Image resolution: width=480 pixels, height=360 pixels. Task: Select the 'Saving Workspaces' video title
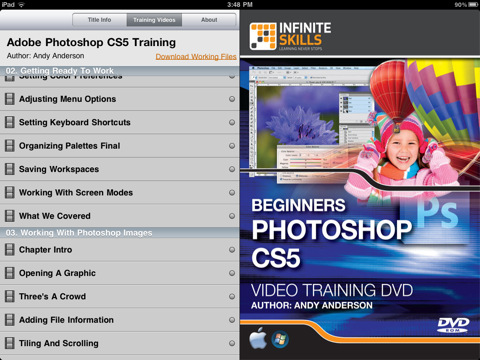coord(59,169)
